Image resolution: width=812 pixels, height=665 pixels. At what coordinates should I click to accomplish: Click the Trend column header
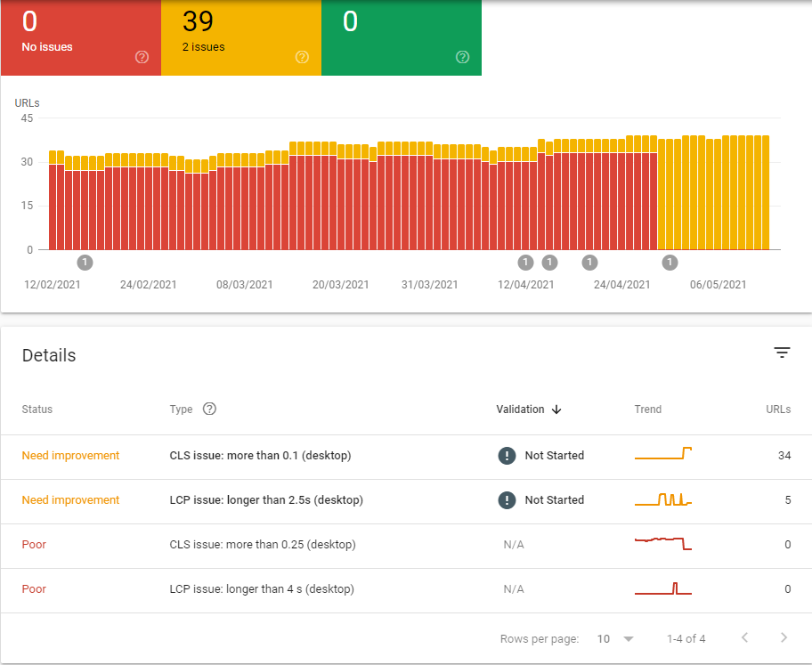tap(648, 410)
